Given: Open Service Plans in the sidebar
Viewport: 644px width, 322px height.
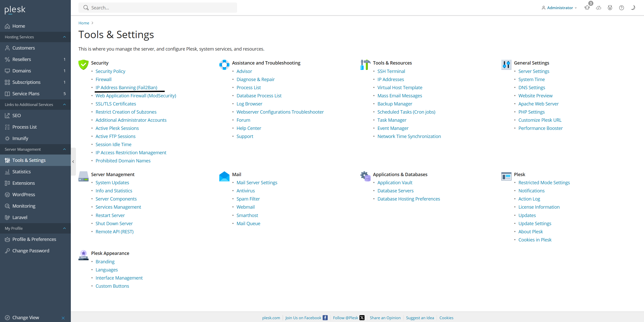Looking at the screenshot, I should (35, 94).
